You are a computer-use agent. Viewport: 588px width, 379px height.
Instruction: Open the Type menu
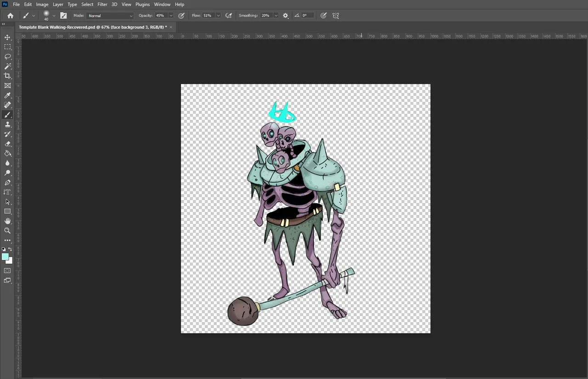[x=72, y=4]
